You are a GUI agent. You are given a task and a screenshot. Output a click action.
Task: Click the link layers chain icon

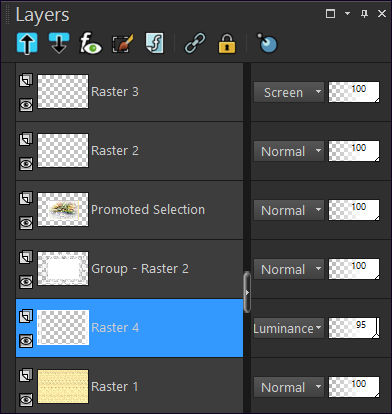195,43
